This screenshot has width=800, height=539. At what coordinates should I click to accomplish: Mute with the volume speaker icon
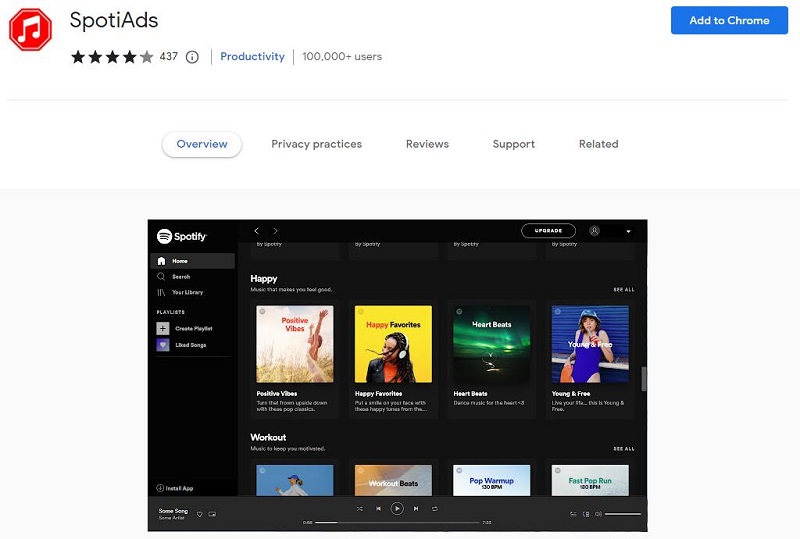(598, 514)
